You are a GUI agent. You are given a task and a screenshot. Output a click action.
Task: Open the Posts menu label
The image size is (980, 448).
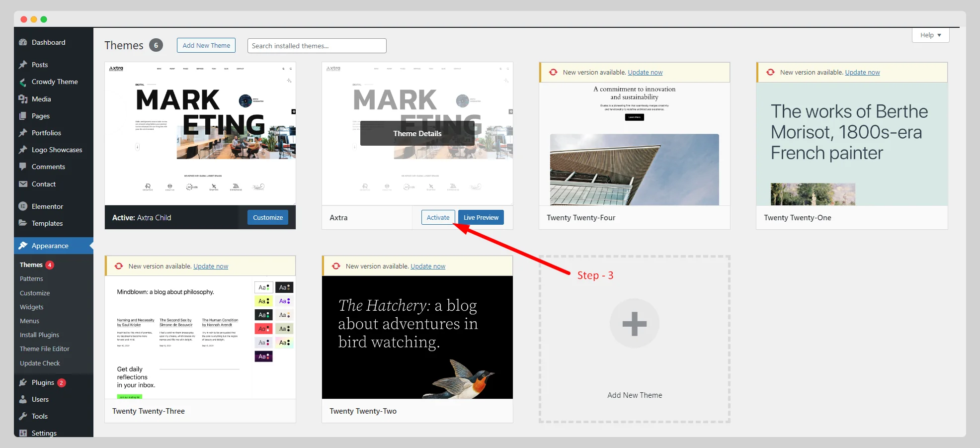(x=40, y=65)
